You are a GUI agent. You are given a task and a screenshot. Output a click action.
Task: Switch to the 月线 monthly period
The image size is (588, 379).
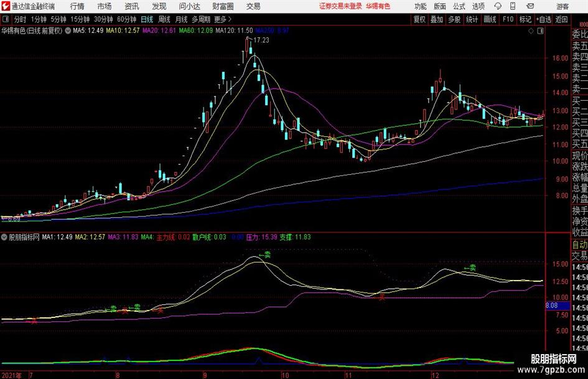[182, 19]
